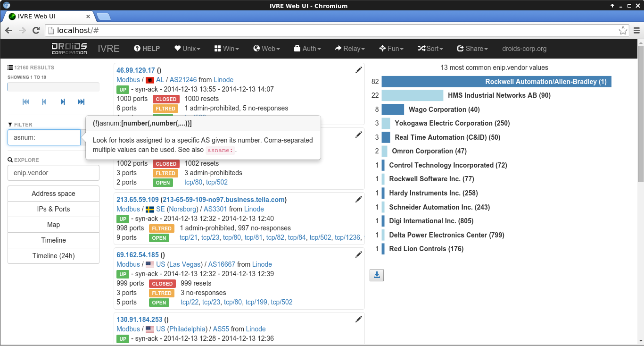
Task: Open host 213.65.59.109 link
Action: [x=138, y=200]
